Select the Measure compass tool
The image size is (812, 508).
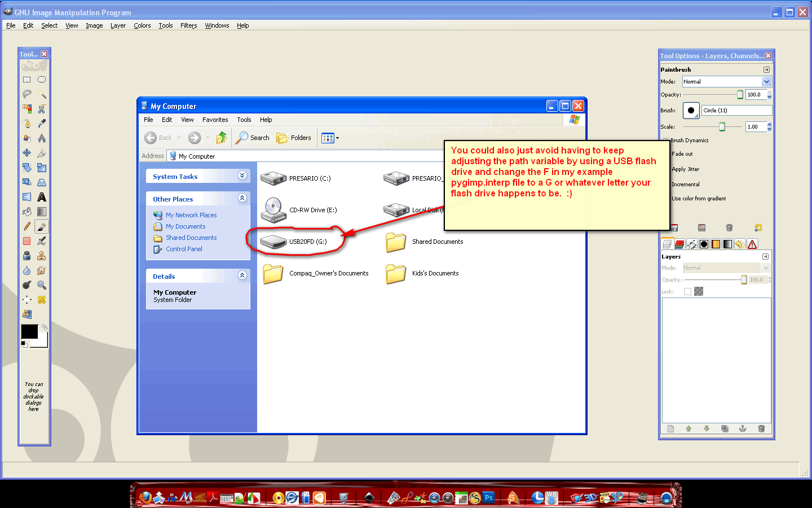[42, 138]
